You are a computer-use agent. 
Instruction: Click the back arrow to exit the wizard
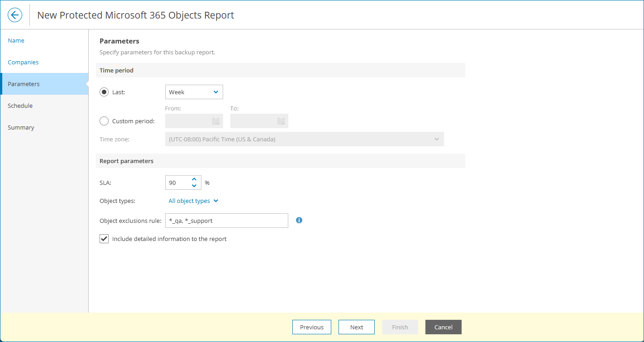(x=15, y=14)
